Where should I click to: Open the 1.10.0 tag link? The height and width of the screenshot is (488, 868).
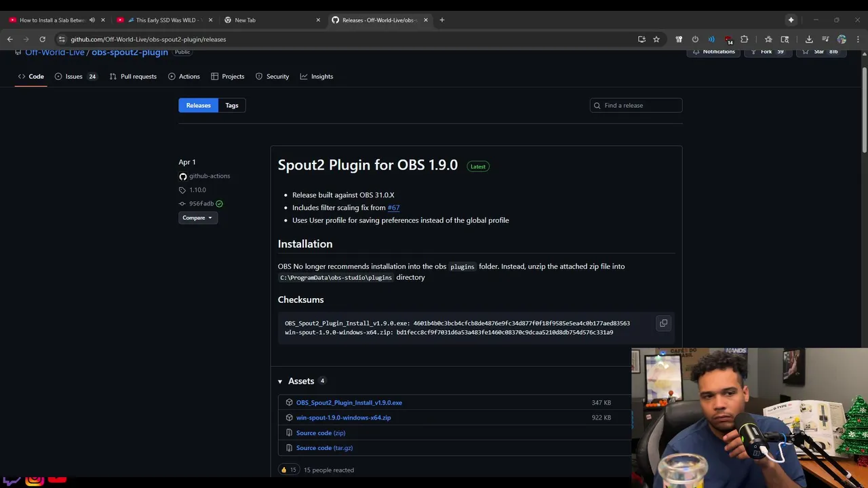click(x=197, y=190)
